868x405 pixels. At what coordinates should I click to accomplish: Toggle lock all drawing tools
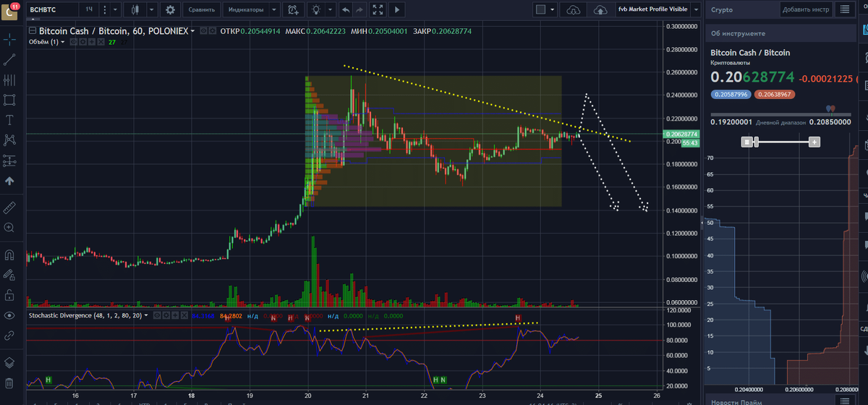9,295
